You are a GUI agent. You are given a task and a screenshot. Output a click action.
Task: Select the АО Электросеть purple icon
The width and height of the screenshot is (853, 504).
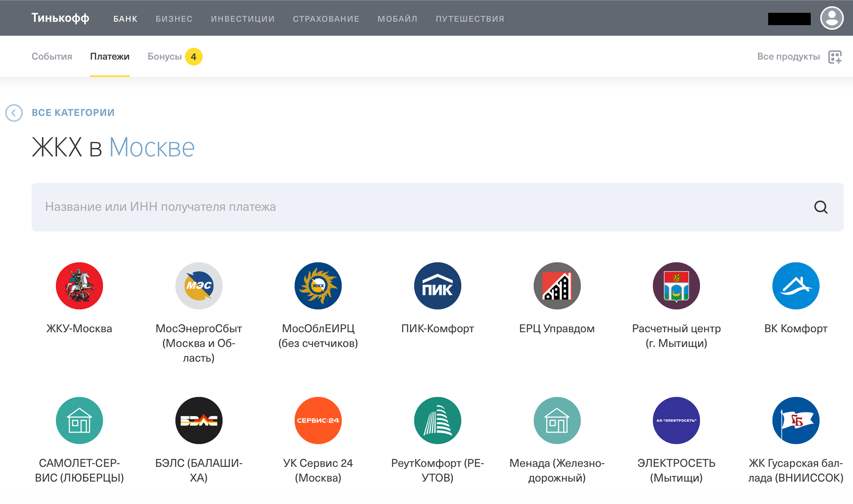[x=676, y=420]
